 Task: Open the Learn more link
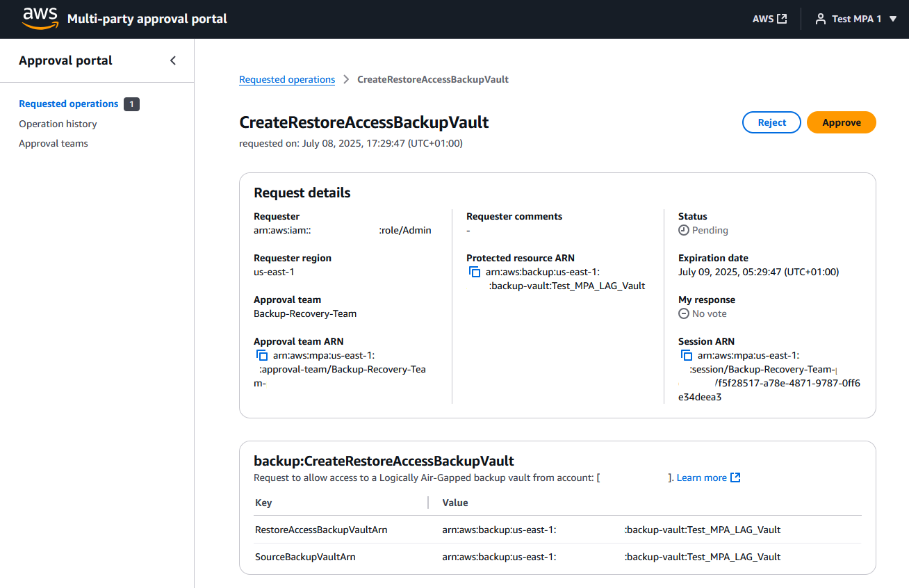point(702,477)
